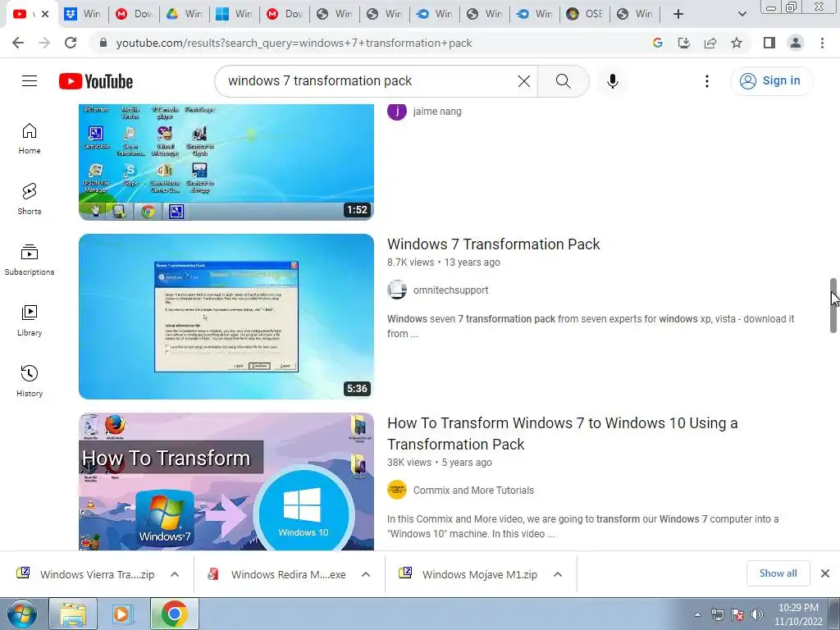This screenshot has height=630, width=840.
Task: Start voice search with microphone icon
Action: pyautogui.click(x=612, y=81)
